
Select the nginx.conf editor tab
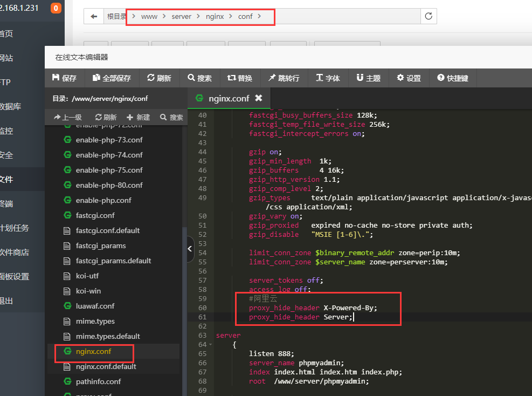pos(229,99)
